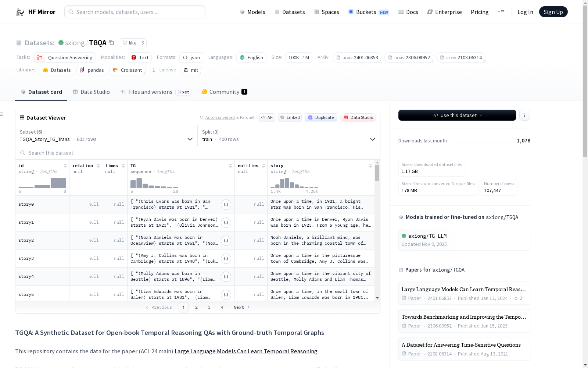The width and height of the screenshot is (588, 368).
Task: Sort by the entities column
Action: point(263,166)
